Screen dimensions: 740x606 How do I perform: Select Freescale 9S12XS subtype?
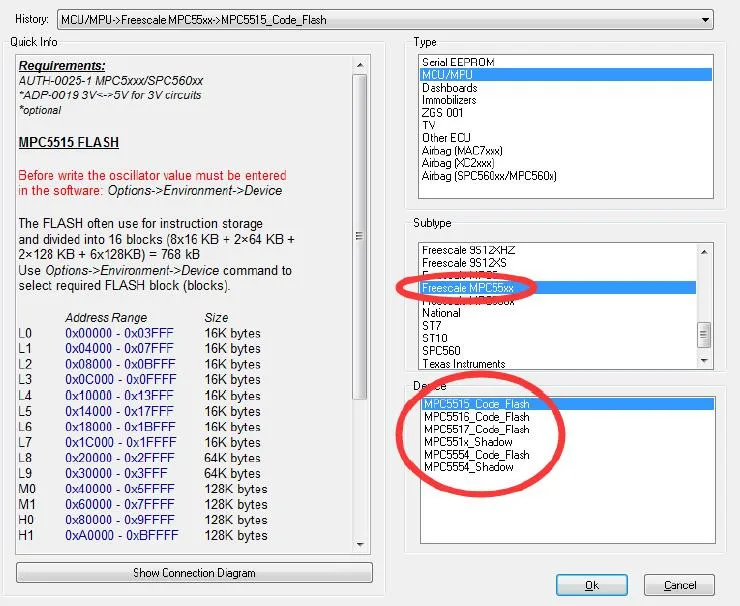pos(464,262)
